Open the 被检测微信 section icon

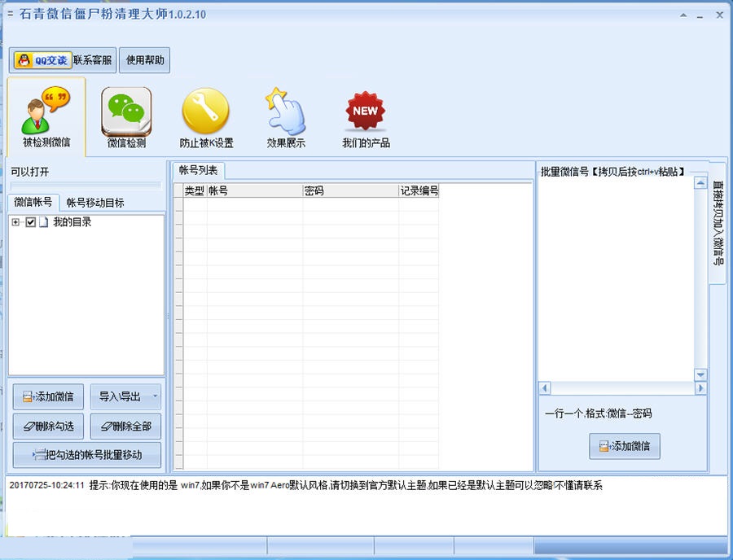coord(46,116)
